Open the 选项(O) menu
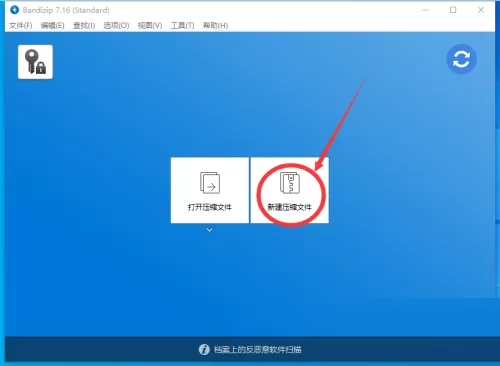This screenshot has height=366, width=500. click(x=116, y=26)
